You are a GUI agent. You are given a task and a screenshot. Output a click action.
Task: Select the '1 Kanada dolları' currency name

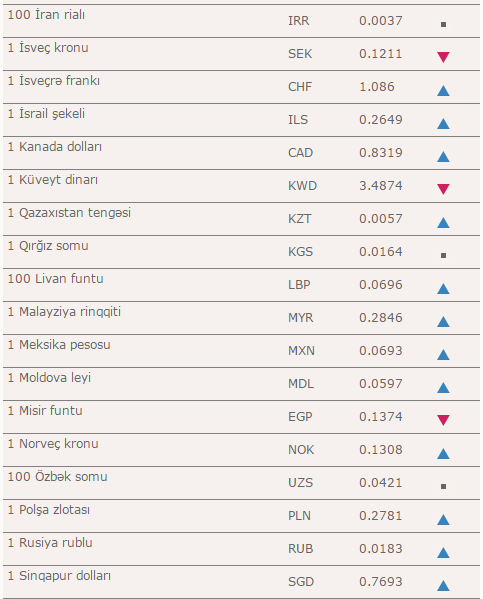click(x=55, y=147)
